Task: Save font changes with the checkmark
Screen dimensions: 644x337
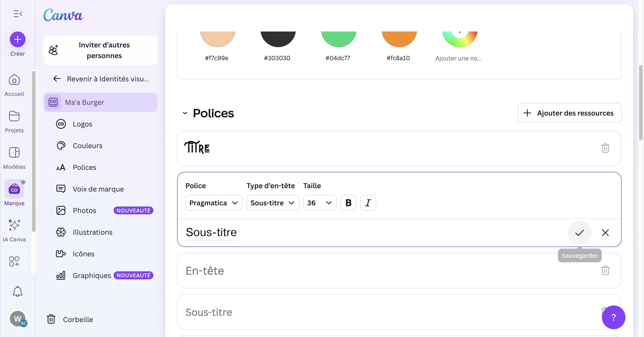Action: (x=579, y=233)
